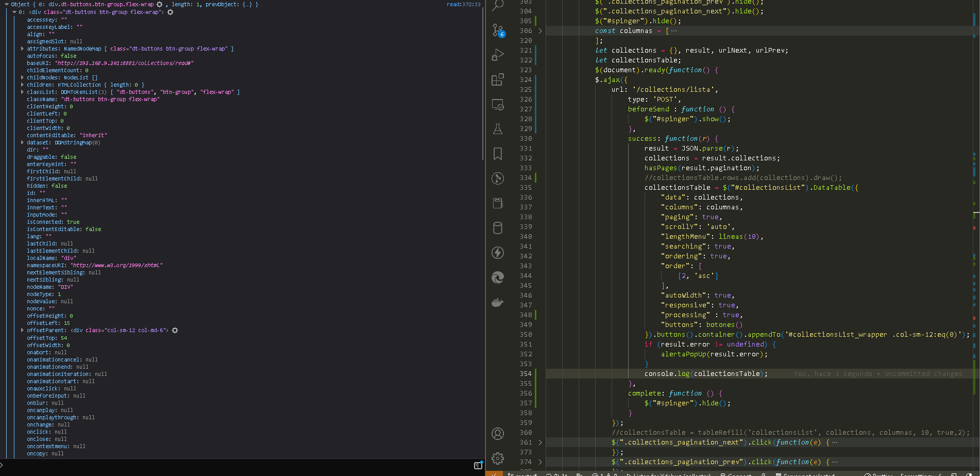Unfold code at line 306 const columnas

coord(540,31)
